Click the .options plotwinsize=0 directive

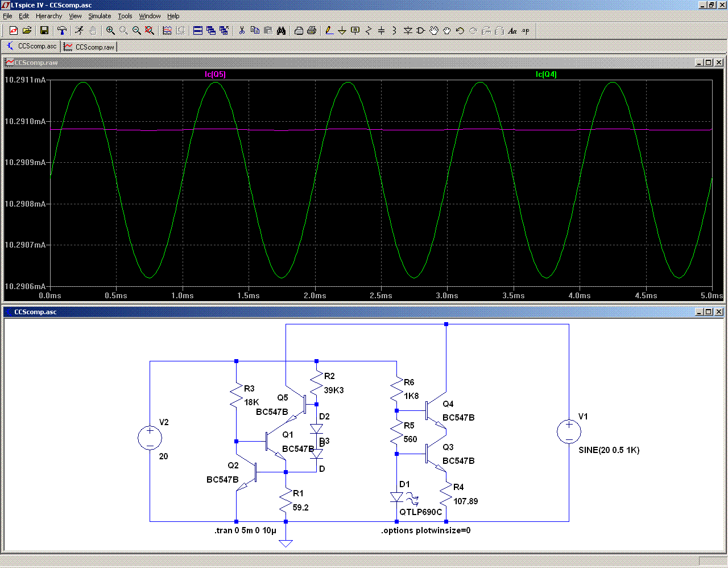(425, 530)
